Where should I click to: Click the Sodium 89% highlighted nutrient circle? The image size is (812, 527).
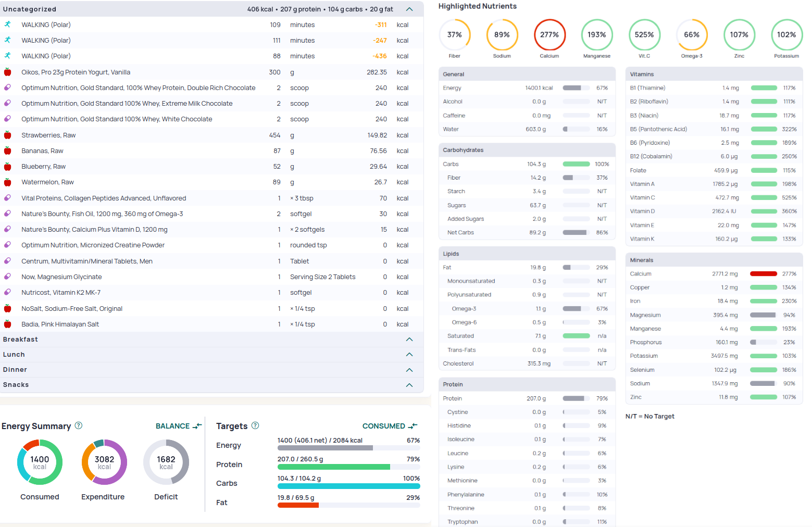click(502, 35)
